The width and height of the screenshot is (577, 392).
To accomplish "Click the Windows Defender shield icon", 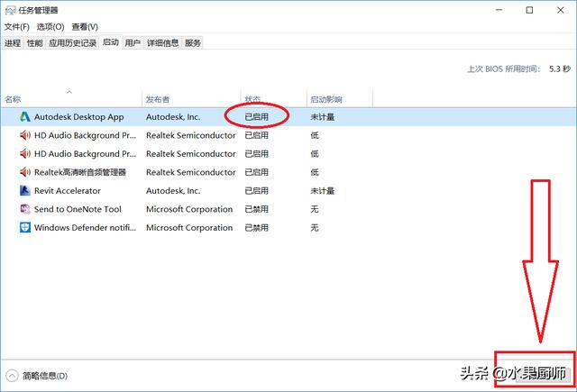I will tap(24, 228).
